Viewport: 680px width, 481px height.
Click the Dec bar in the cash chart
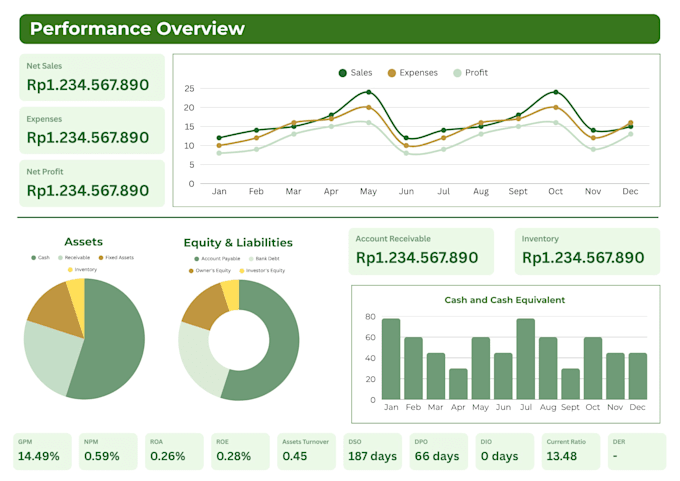pyautogui.click(x=638, y=376)
